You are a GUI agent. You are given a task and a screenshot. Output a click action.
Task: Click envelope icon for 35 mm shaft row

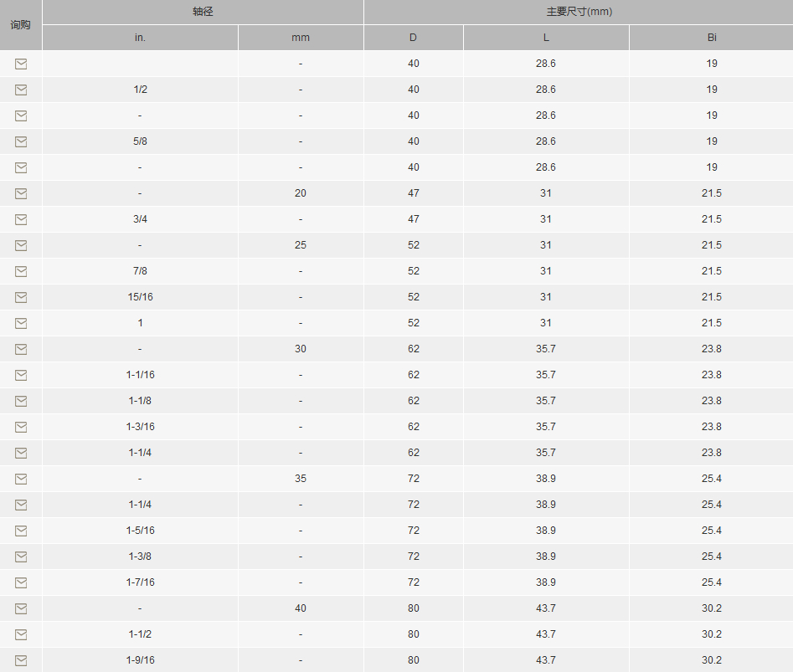21,479
